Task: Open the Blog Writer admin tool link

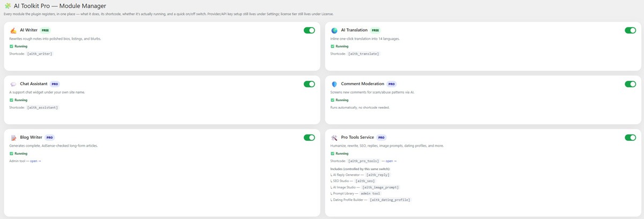Action: pyautogui.click(x=35, y=161)
